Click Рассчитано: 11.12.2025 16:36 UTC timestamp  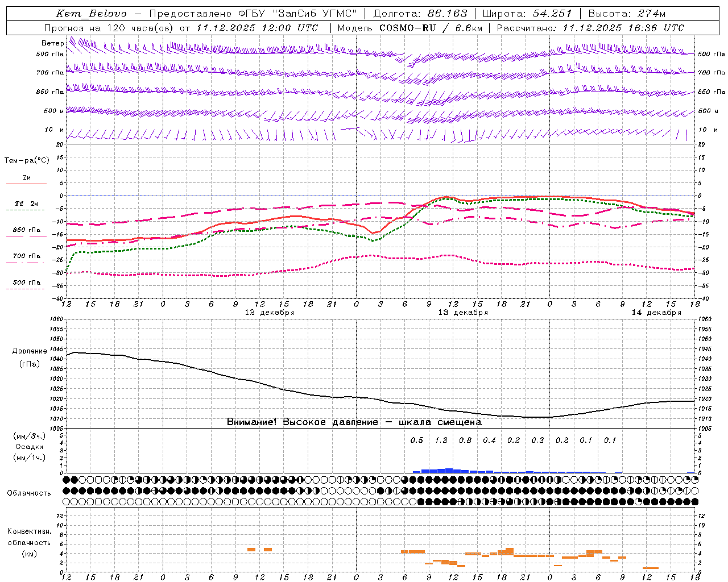590,28
